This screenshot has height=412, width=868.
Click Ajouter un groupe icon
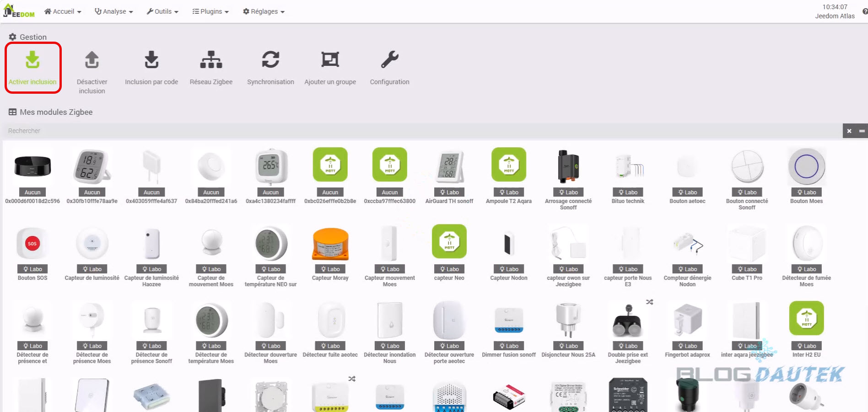330,59
